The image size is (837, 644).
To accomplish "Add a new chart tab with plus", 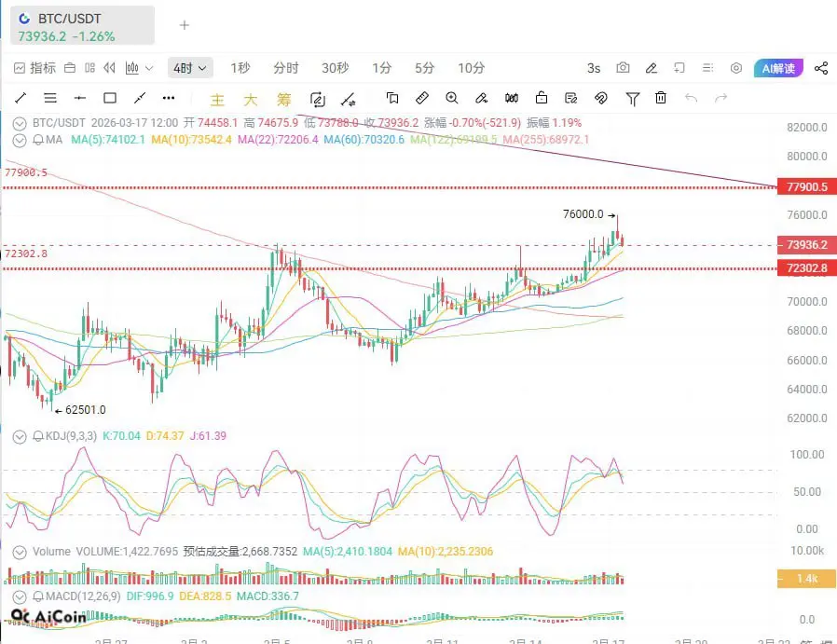I will [185, 25].
